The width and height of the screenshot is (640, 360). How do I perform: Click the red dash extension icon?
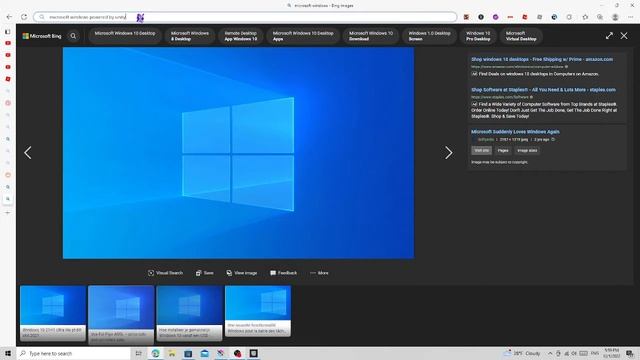tap(510, 17)
